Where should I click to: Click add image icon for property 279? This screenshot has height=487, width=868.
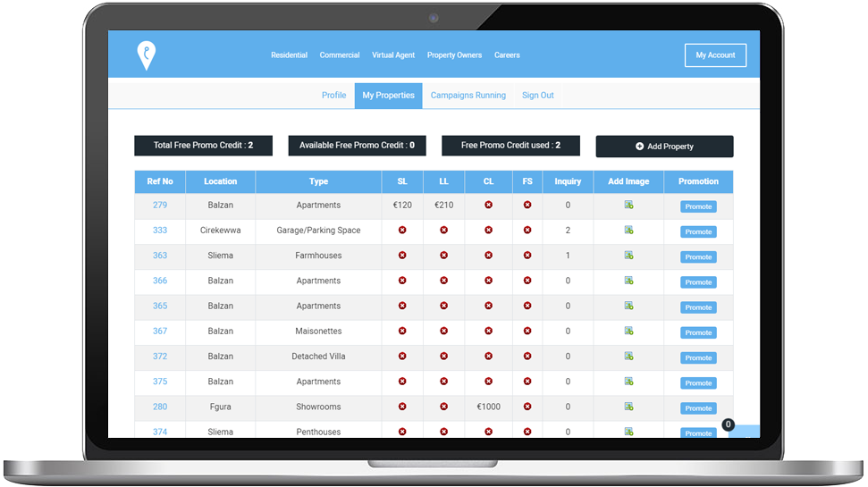[628, 206]
